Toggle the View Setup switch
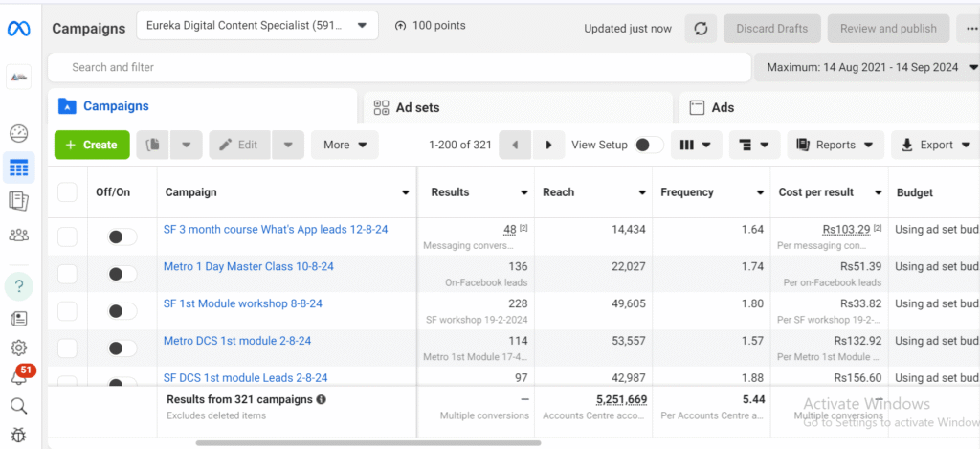Image resolution: width=980 pixels, height=449 pixels. (648, 145)
